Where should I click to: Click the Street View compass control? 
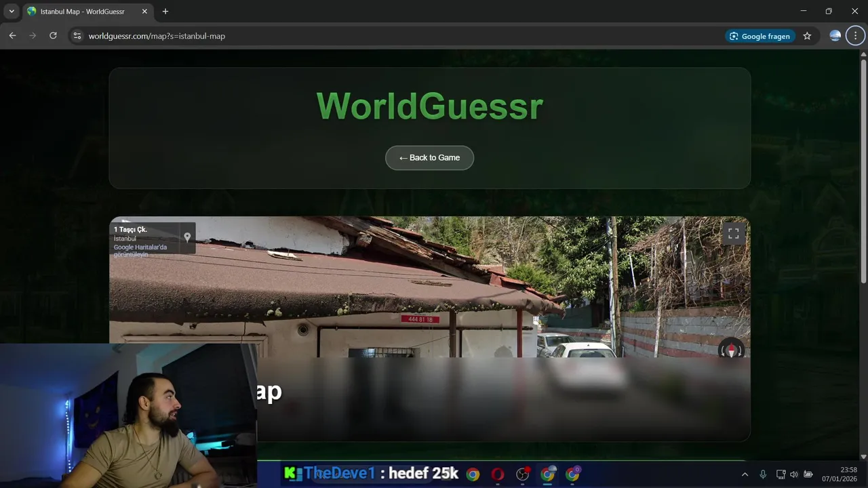(731, 350)
